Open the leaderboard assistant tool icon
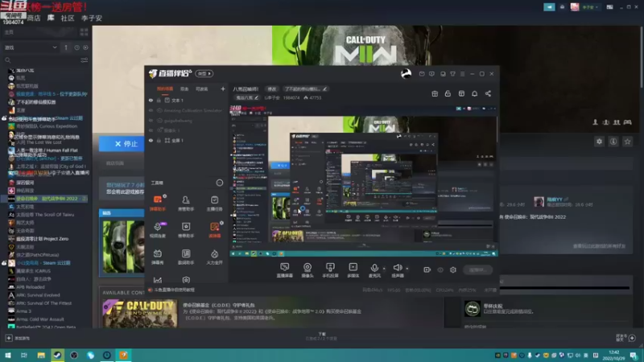Image resolution: width=644 pixels, height=362 pixels. (186, 230)
